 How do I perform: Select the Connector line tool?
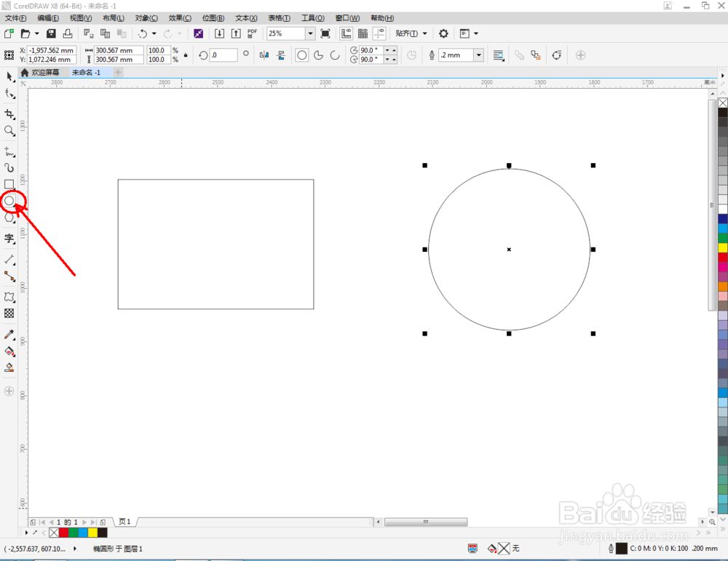pyautogui.click(x=9, y=276)
